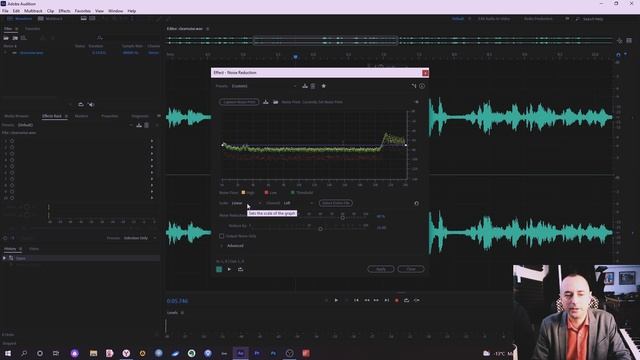The width and height of the screenshot is (640, 360).
Task: Open the Help menu
Action: (x=132, y=11)
